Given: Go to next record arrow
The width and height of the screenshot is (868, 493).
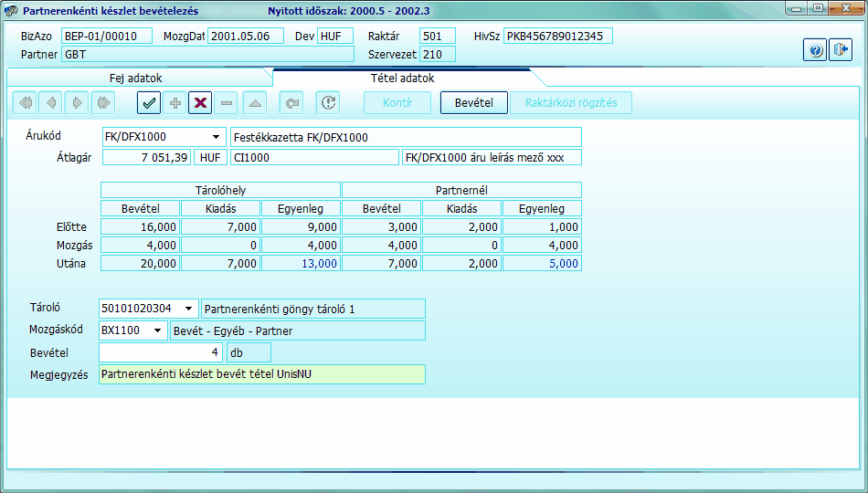Looking at the screenshot, I should pyautogui.click(x=77, y=103).
